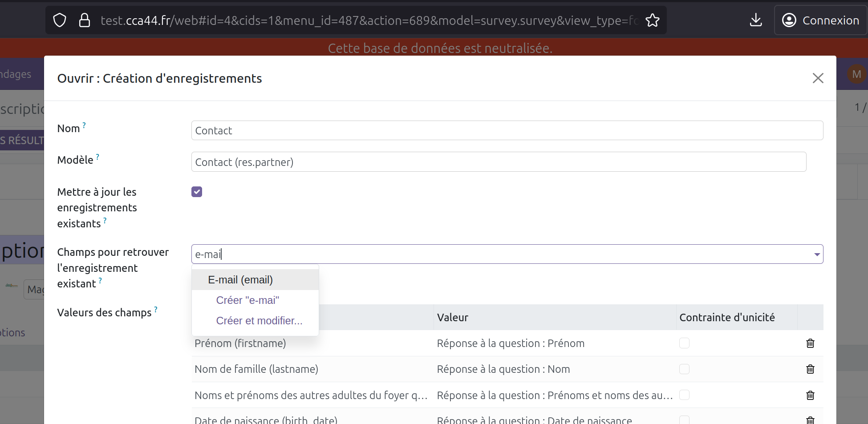This screenshot has width=868, height=424.
Task: Close the Création d'enregistrements dialog
Action: [x=818, y=78]
